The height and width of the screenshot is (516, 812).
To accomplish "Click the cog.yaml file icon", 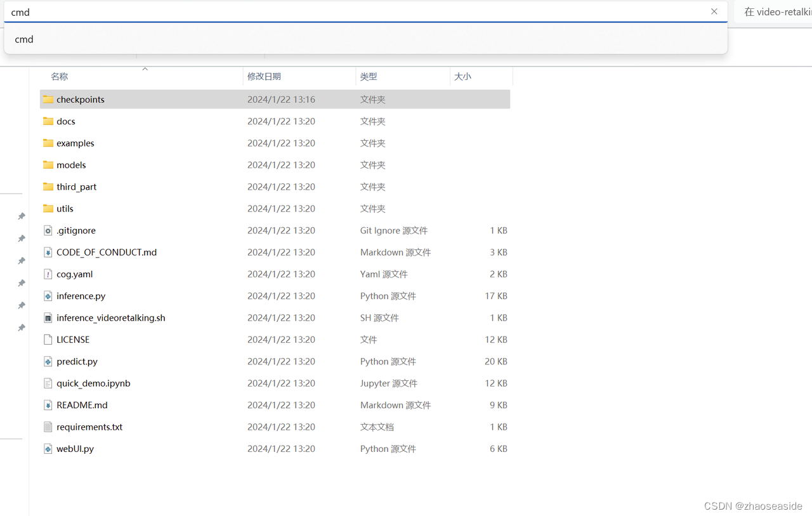I will 48,274.
